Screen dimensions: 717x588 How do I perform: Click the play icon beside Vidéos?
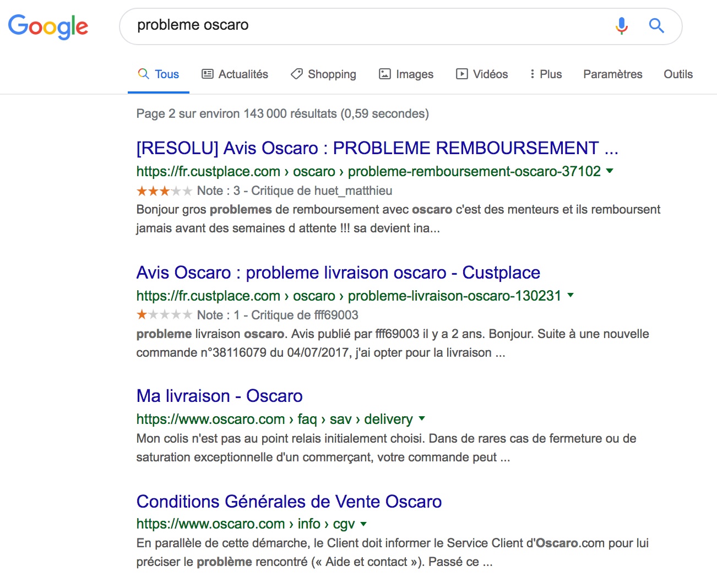461,74
